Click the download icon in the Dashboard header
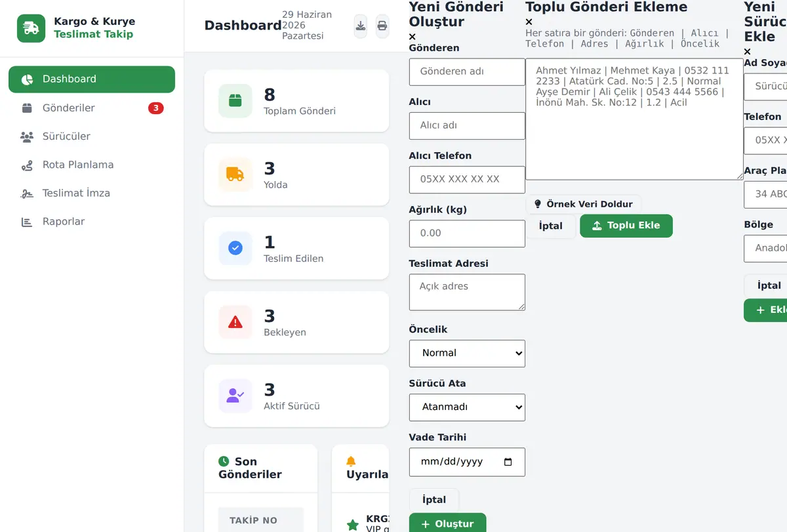Viewport: 787px width, 532px height. tap(360, 26)
